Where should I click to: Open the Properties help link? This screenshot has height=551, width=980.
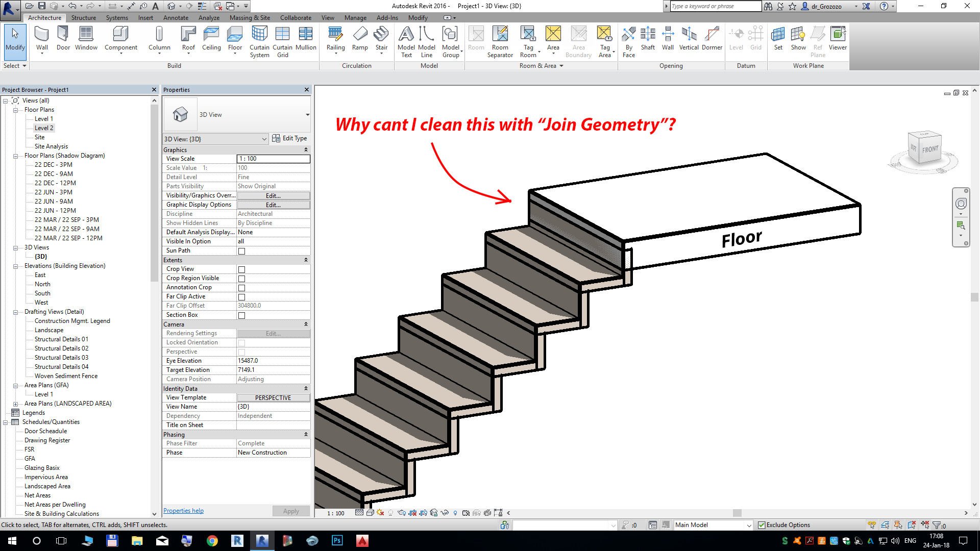coord(183,511)
